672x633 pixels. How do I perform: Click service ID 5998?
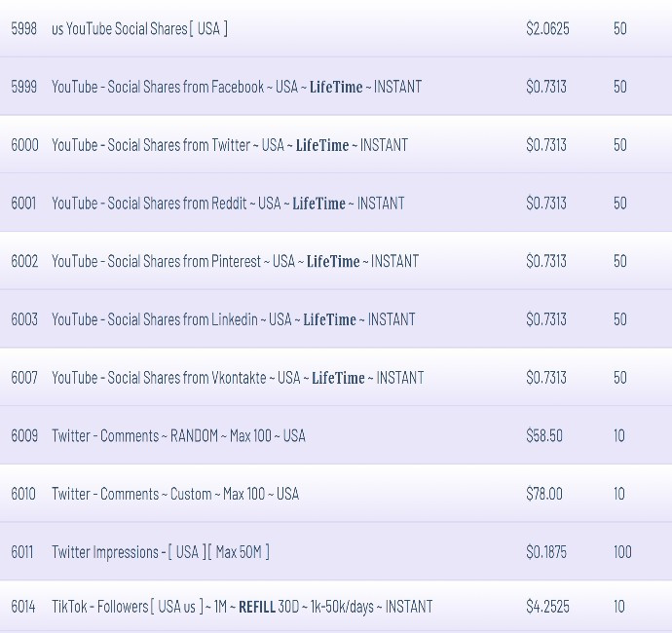coord(24,28)
